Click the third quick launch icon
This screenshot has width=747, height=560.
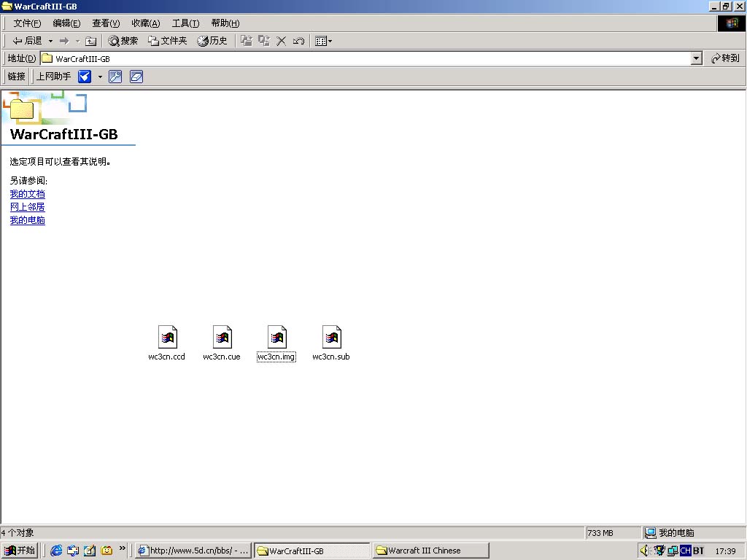tap(90, 551)
